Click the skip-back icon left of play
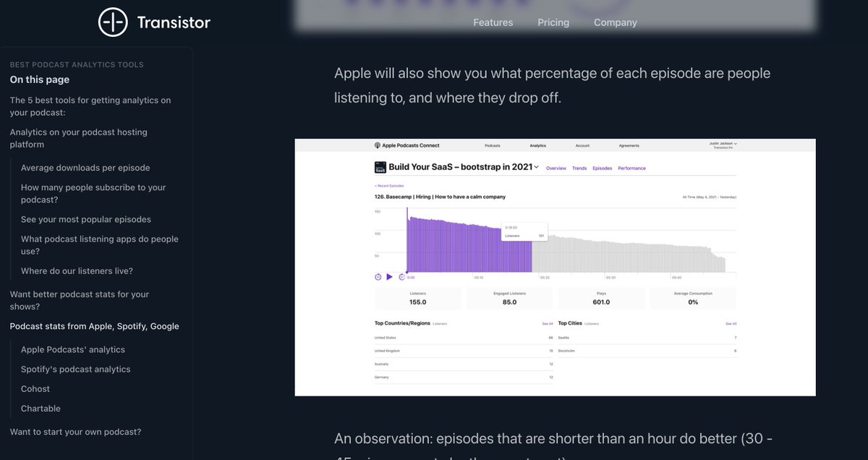The height and width of the screenshot is (460, 868). click(378, 277)
